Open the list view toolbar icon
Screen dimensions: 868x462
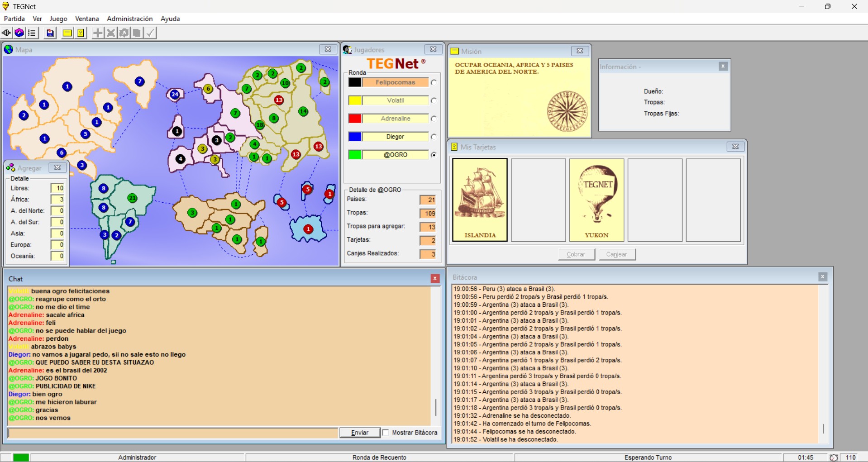coord(32,33)
